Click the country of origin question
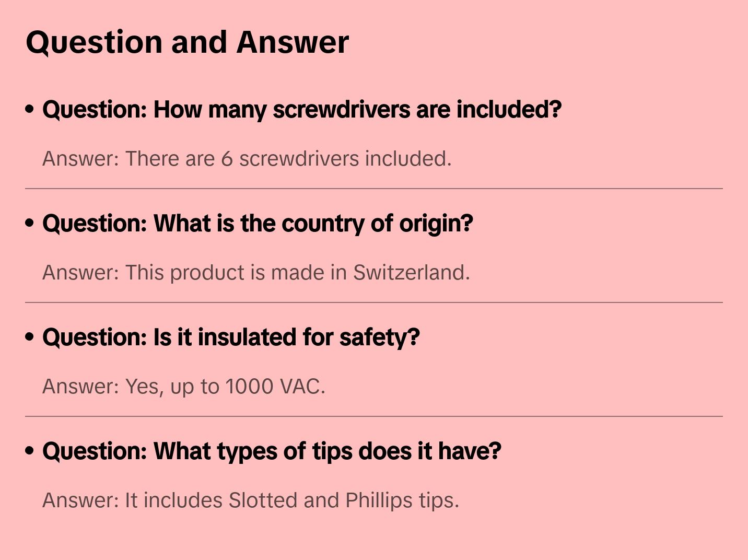This screenshot has width=748, height=560. point(258,224)
